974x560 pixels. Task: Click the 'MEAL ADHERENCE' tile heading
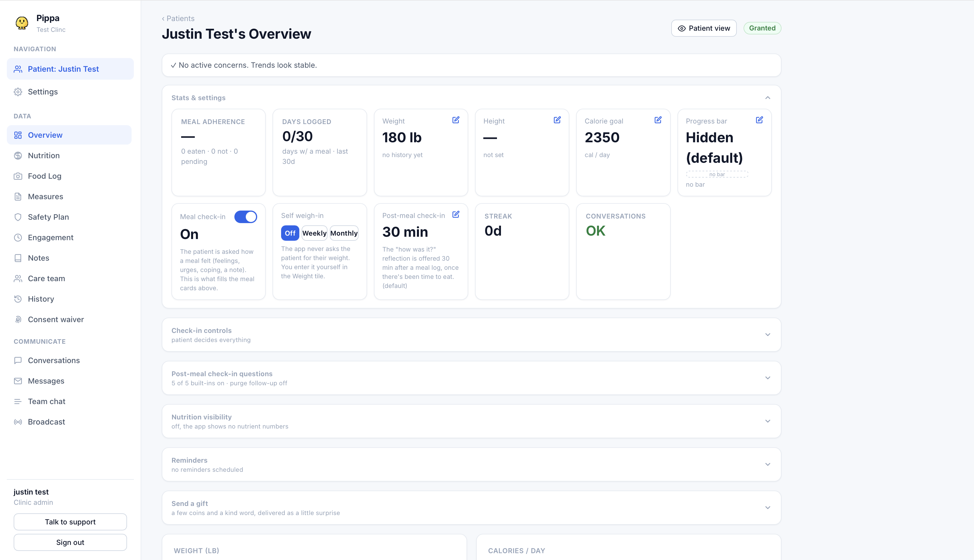(x=213, y=122)
